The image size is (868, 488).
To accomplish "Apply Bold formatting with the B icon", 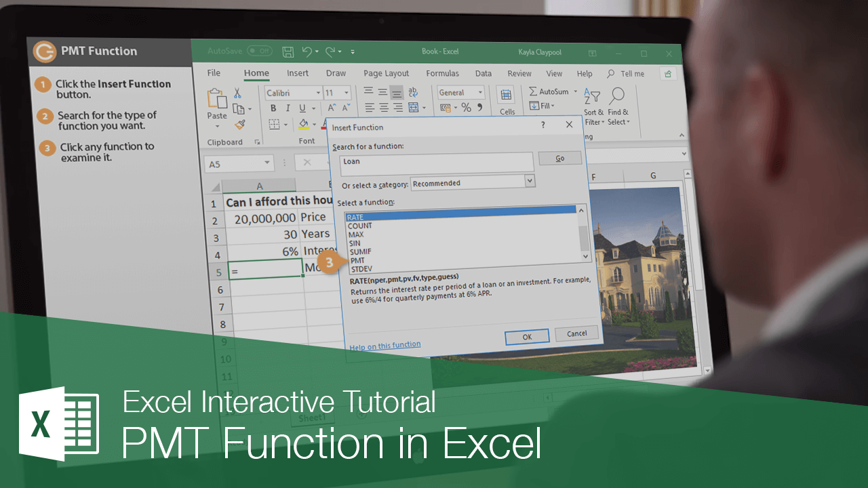I will tap(273, 108).
